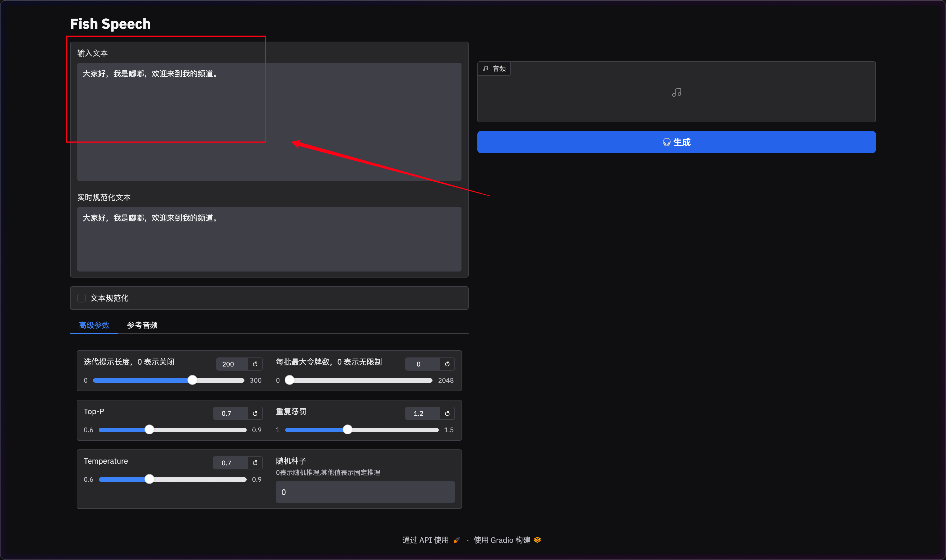This screenshot has height=560, width=946.
Task: Enable the 文本规范化 checkbox
Action: [82, 298]
